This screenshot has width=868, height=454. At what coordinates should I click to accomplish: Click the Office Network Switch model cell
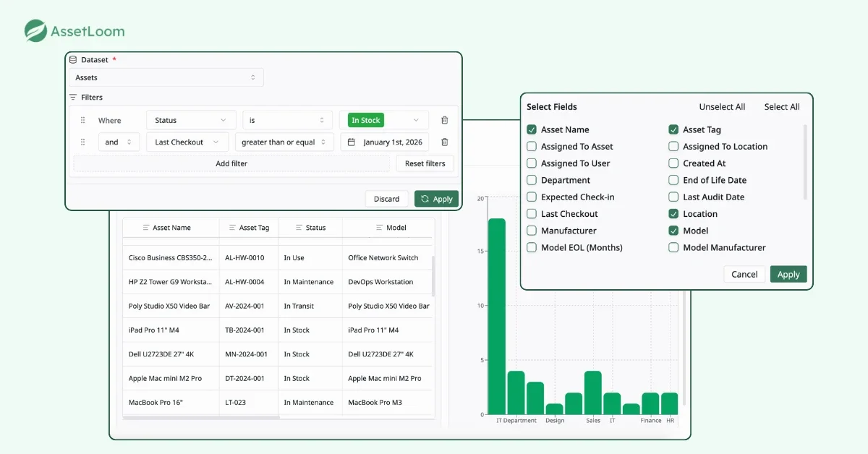pyautogui.click(x=387, y=257)
